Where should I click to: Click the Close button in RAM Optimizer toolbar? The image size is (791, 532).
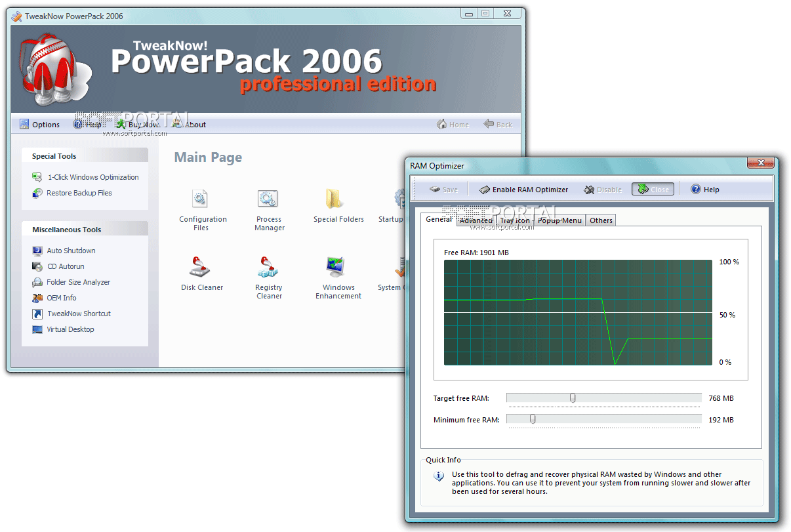[x=652, y=190]
